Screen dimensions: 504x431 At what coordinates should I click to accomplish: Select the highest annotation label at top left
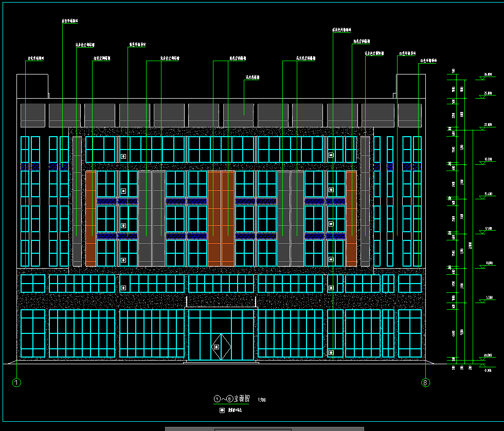coord(69,22)
